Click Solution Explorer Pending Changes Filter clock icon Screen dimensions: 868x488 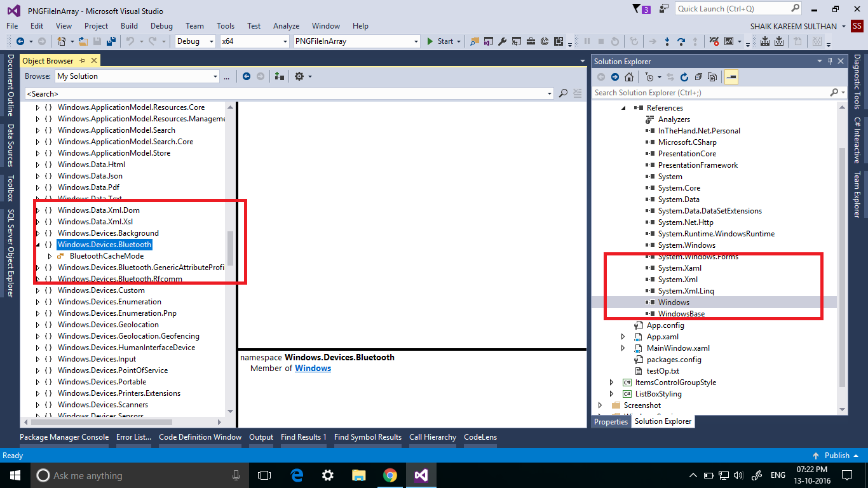(649, 77)
